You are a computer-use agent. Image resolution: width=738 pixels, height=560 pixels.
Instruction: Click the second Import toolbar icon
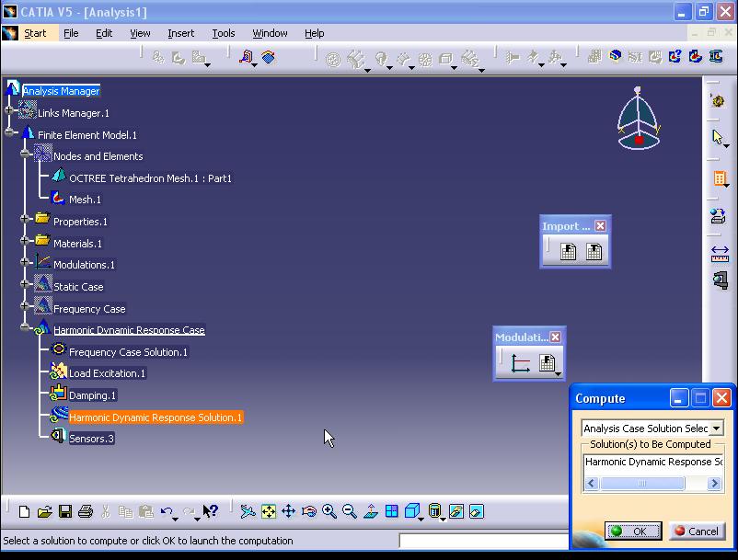pos(594,251)
